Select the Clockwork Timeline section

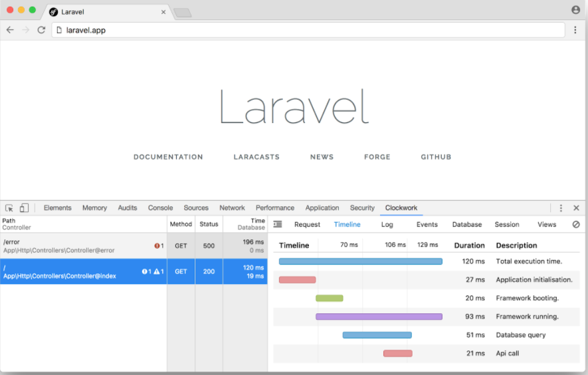[347, 225]
